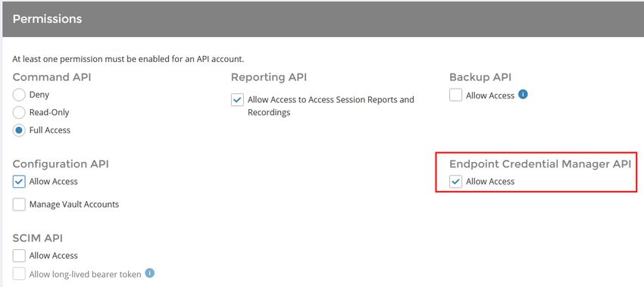Click the 'At least one permission' notice text

(128, 59)
